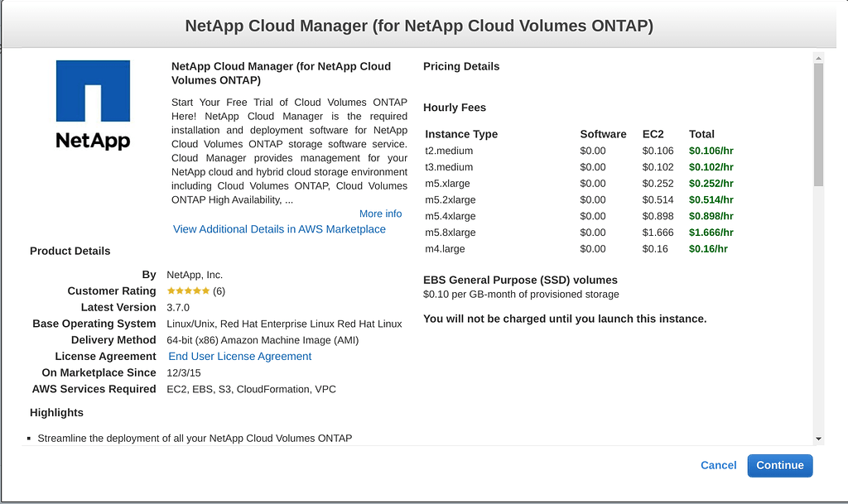This screenshot has width=848, height=504.
Task: Click the Product Details heading
Action: point(69,251)
